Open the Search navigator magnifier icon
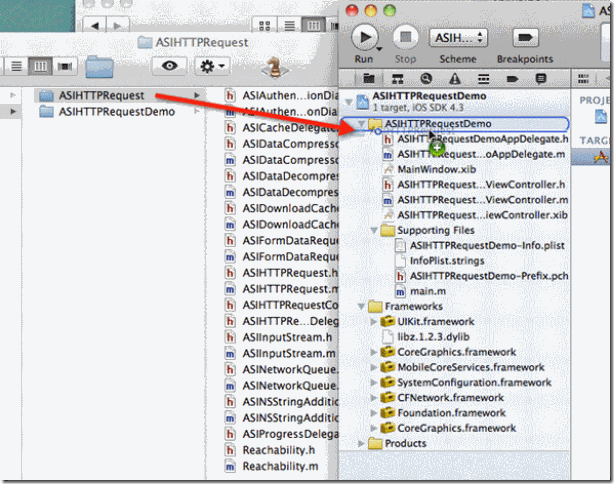 point(426,79)
